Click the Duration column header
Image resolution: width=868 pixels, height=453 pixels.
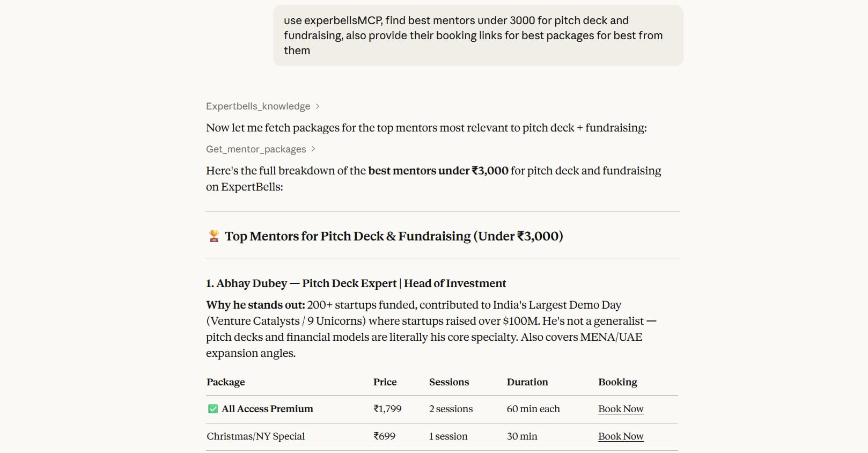527,382
